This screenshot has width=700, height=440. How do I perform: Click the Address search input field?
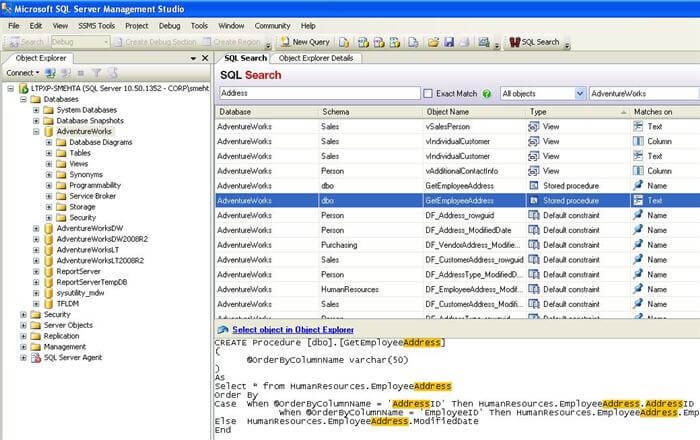point(320,93)
